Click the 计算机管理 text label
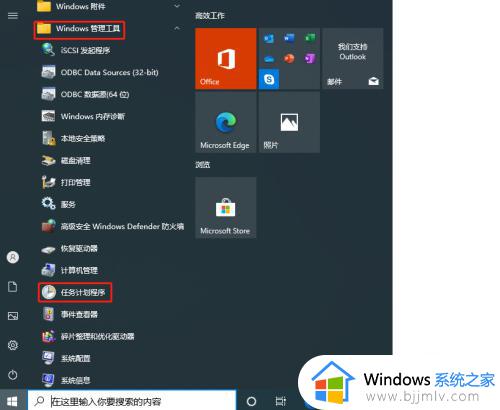Viewport: 500px width, 410px height. (x=79, y=270)
